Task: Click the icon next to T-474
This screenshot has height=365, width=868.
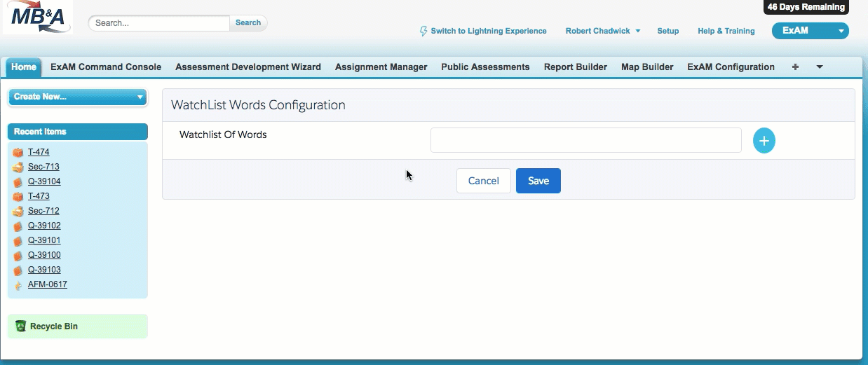Action: tap(18, 152)
